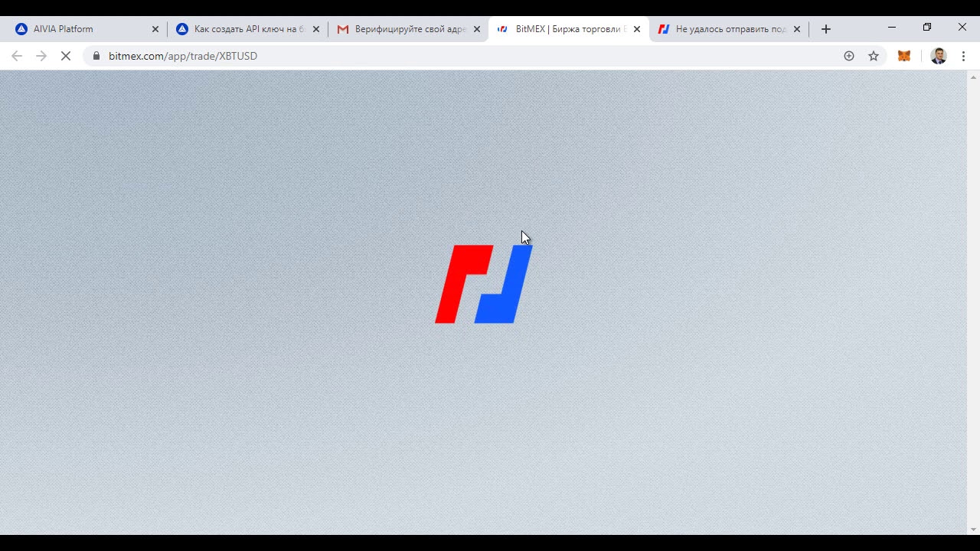
Task: Open a new browser tab
Action: 826,29
